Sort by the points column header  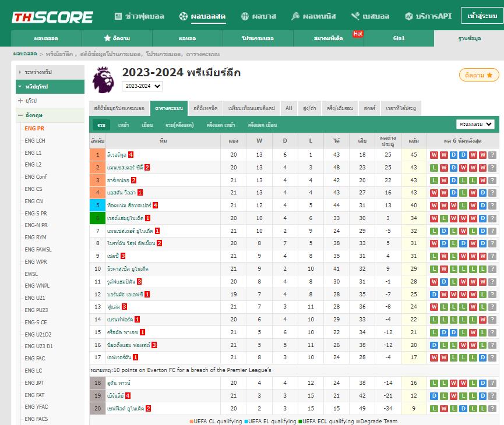(x=414, y=141)
